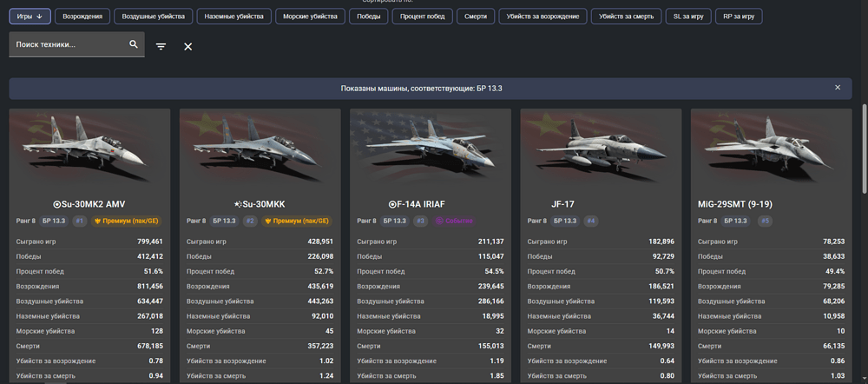Click the JF-17 title
Screen dimensions: 868x384
[562, 204]
